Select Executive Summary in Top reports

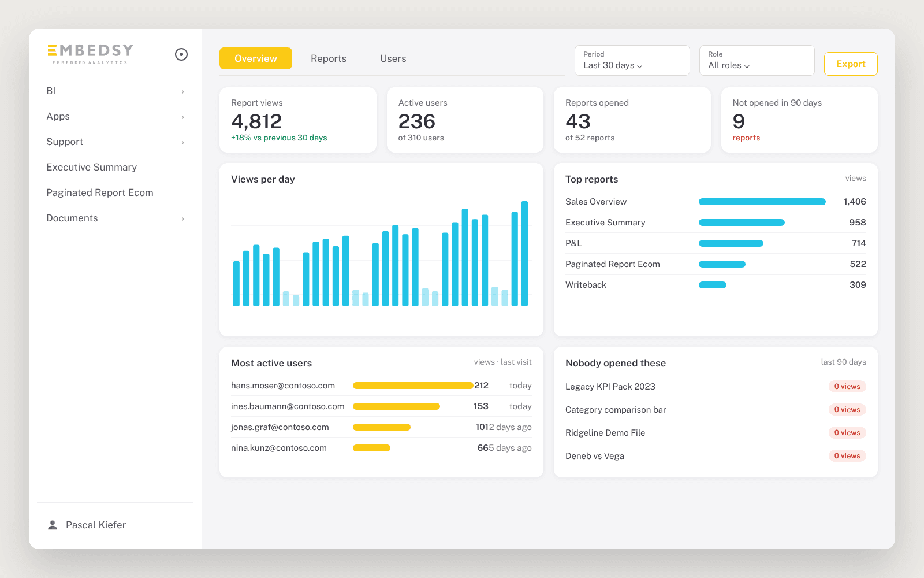(x=716, y=223)
